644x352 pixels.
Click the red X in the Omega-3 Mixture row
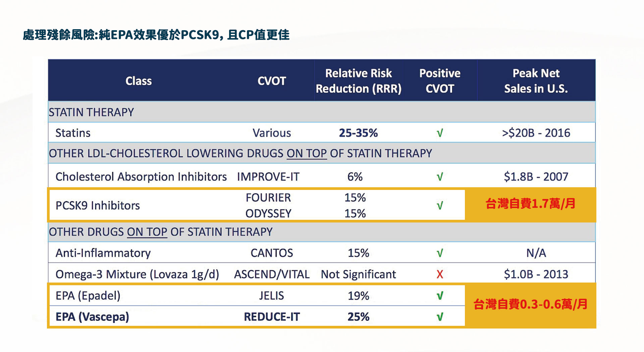[x=440, y=274]
